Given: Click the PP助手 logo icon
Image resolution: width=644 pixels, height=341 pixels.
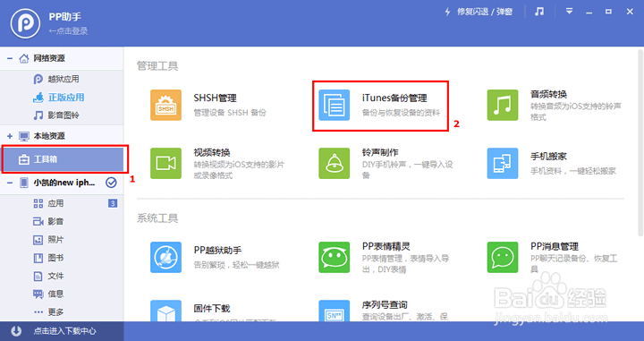Looking at the screenshot, I should pyautogui.click(x=25, y=23).
